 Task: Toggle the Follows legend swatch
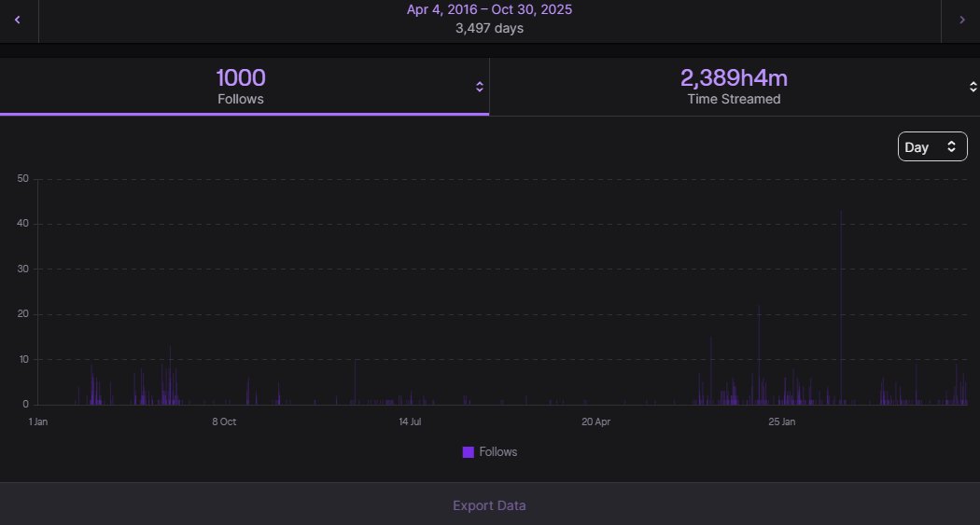coord(469,452)
